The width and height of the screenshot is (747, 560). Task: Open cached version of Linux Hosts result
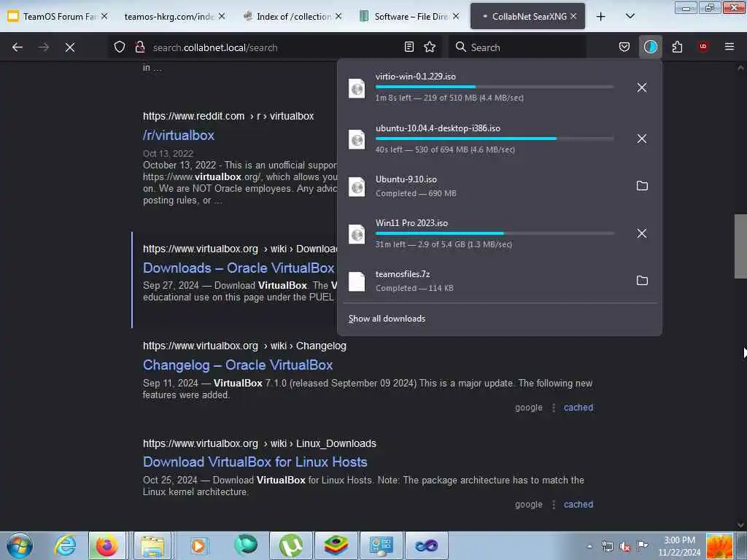[578, 505]
